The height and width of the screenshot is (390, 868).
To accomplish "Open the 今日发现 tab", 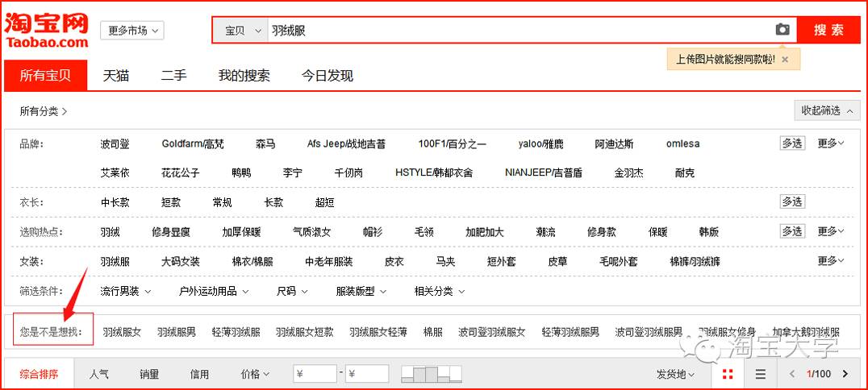I will (328, 75).
